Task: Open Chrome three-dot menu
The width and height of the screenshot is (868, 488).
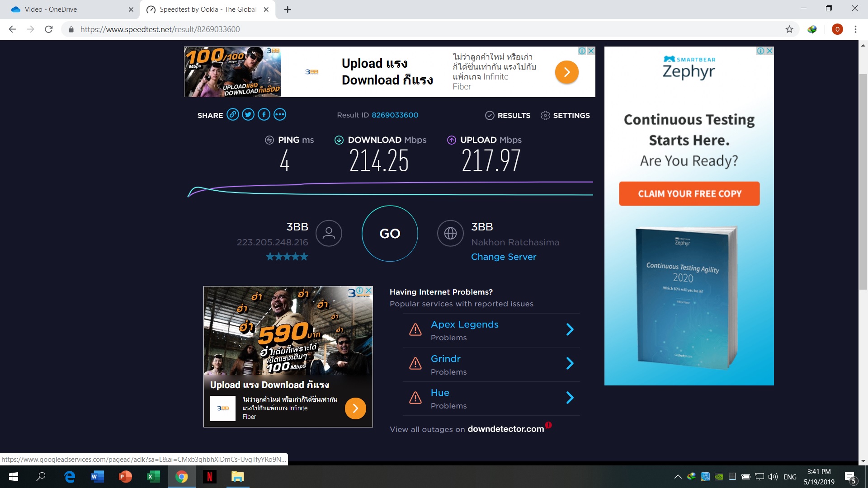Action: tap(855, 29)
